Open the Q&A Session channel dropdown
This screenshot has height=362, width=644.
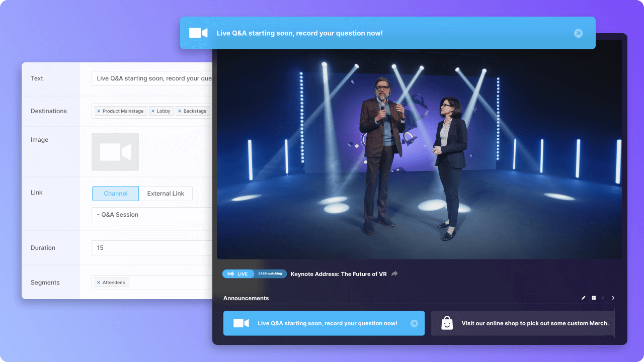tap(152, 215)
